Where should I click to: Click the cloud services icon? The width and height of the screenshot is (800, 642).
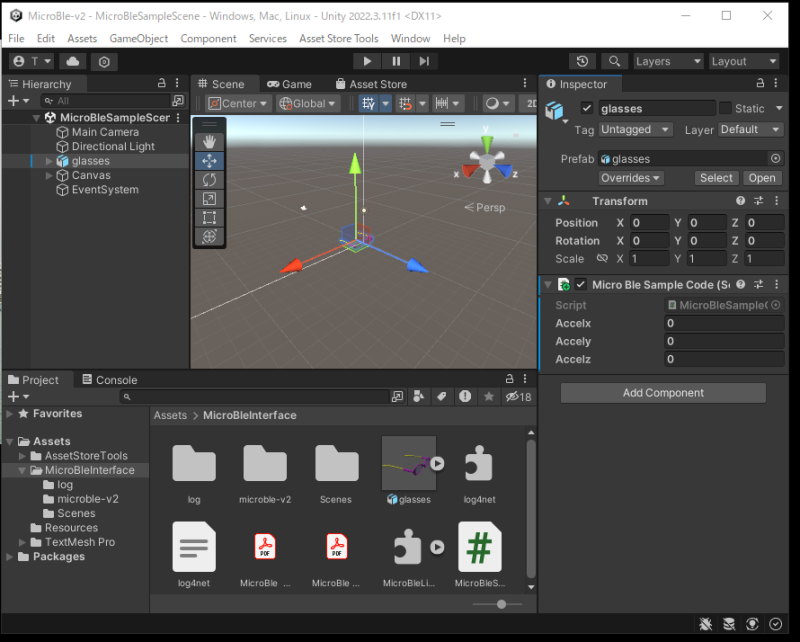(73, 61)
